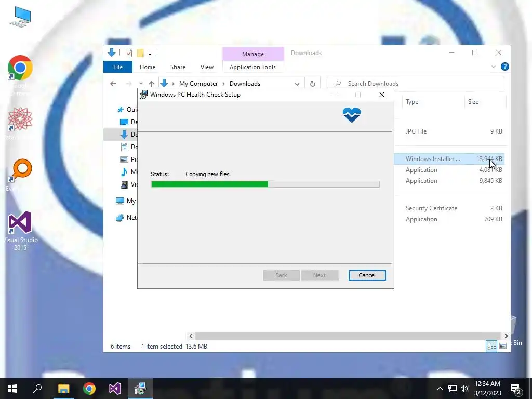Screen dimensions: 532x399
Task: Click the scrollbar's right arrow
Action: 506,336
